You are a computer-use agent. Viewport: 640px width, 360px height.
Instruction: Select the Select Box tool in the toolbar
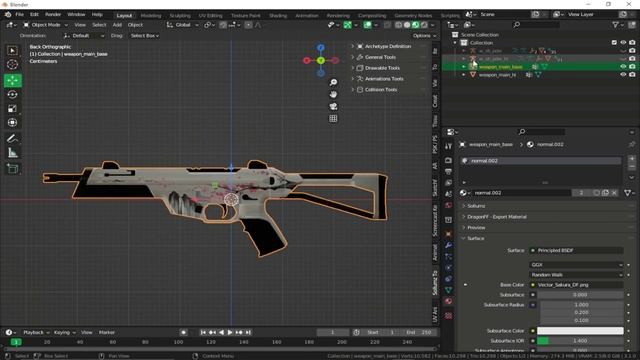(x=12, y=51)
